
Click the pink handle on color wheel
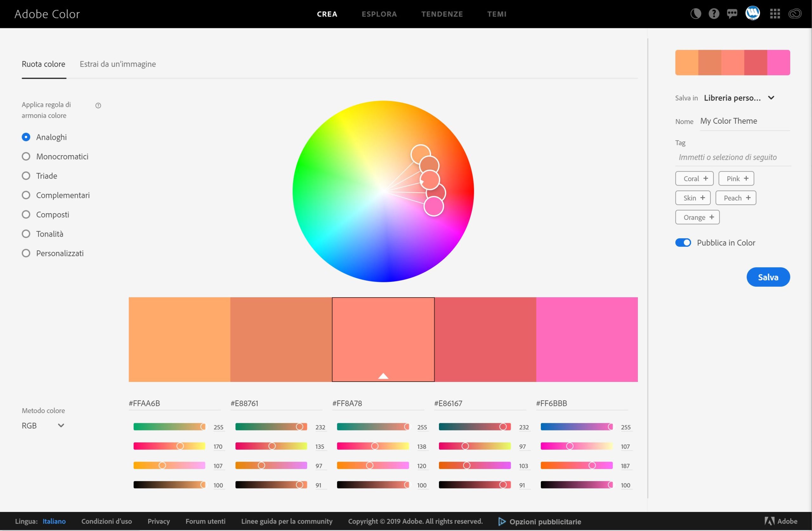(434, 206)
